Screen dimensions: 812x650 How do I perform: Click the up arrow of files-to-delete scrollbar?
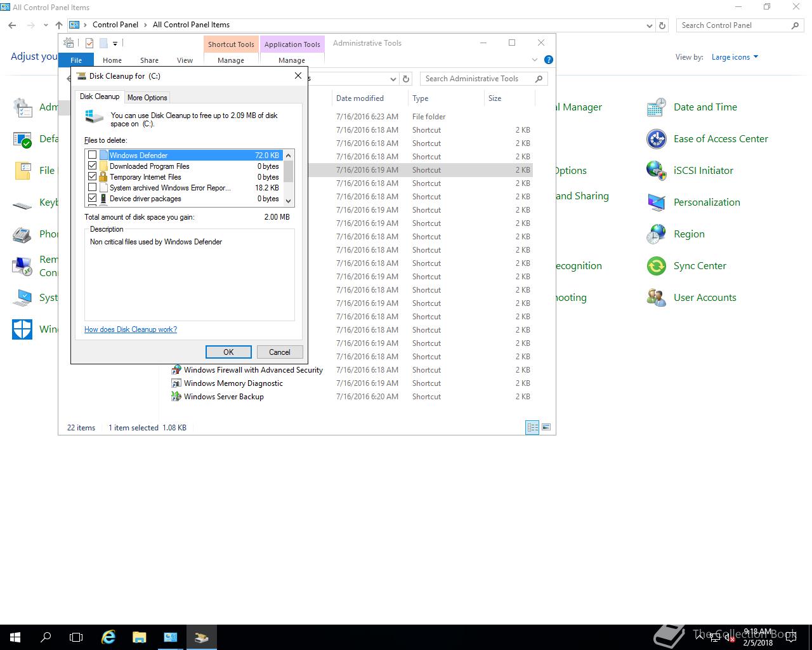click(x=289, y=155)
